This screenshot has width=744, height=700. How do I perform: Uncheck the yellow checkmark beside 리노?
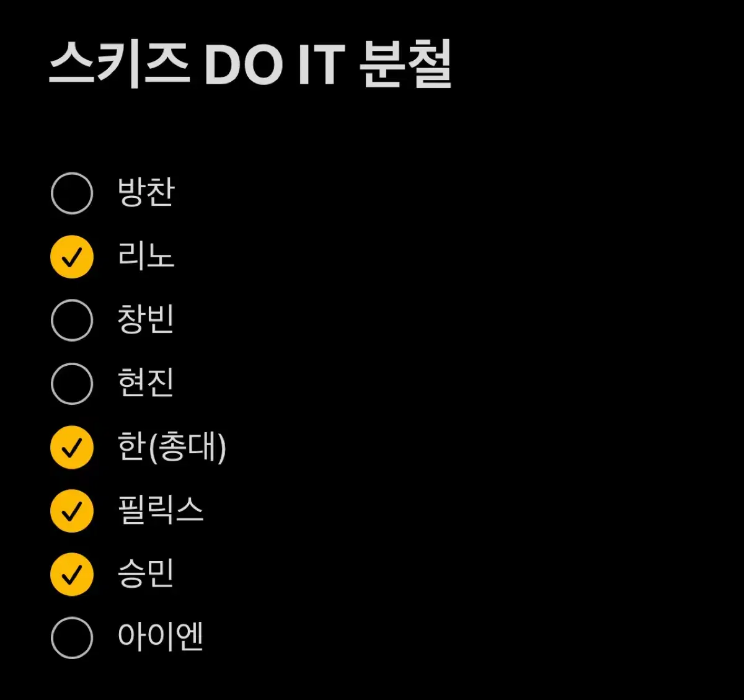72,257
